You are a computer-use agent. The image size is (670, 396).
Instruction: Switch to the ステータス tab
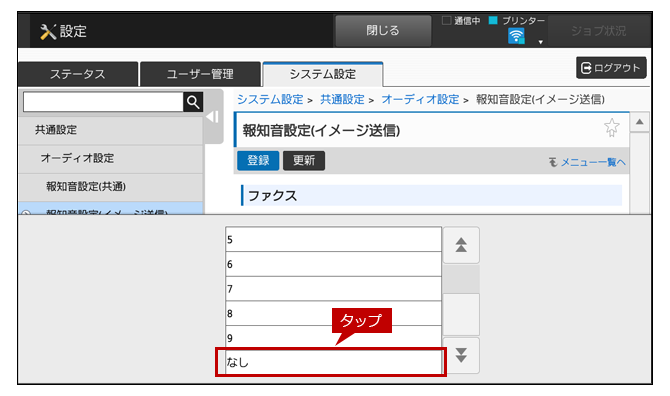(x=78, y=74)
